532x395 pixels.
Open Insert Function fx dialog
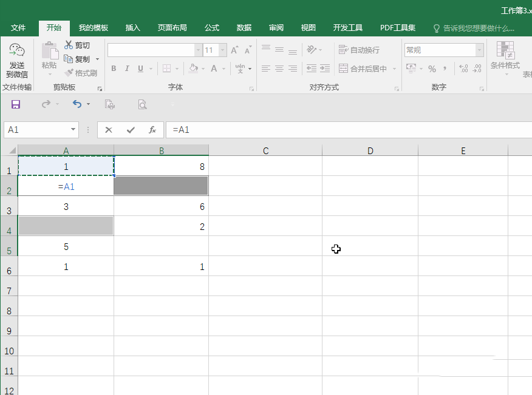click(x=152, y=130)
